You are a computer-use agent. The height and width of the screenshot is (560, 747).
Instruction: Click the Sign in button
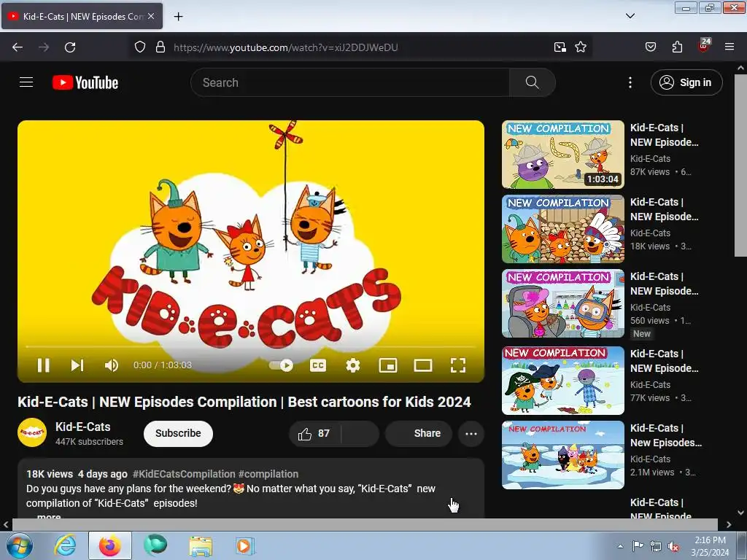pos(686,82)
